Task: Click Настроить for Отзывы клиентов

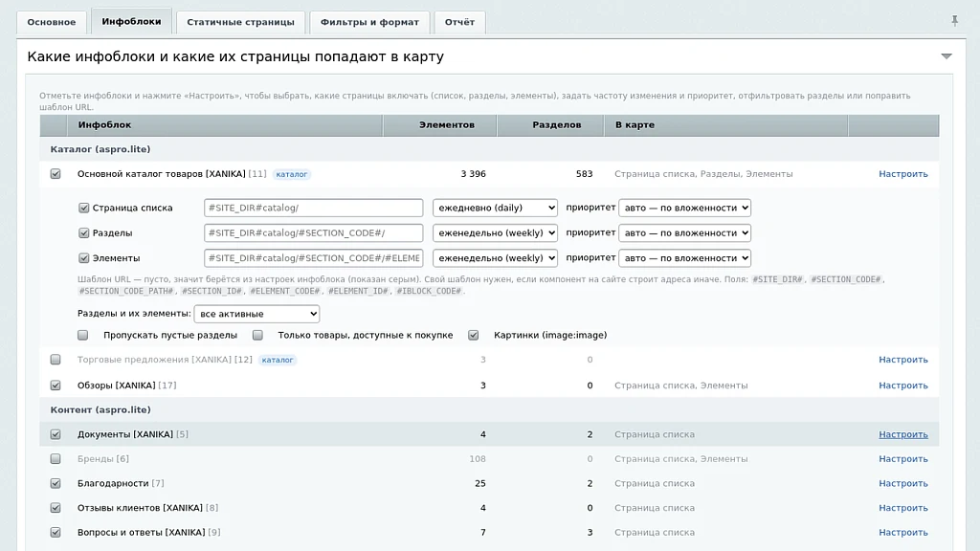Action: click(903, 507)
